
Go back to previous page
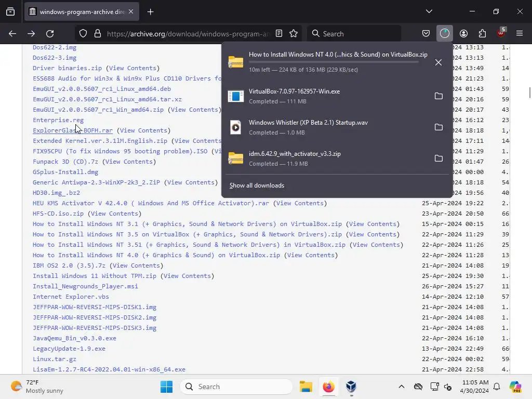click(12, 34)
